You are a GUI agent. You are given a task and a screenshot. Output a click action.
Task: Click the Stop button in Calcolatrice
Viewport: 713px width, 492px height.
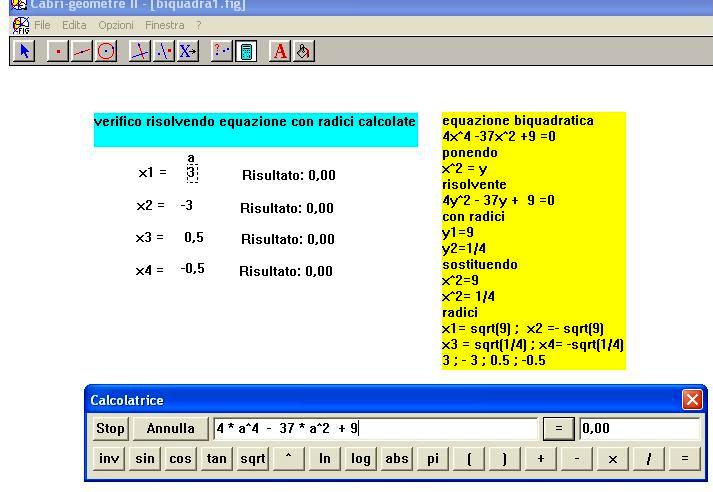110,429
